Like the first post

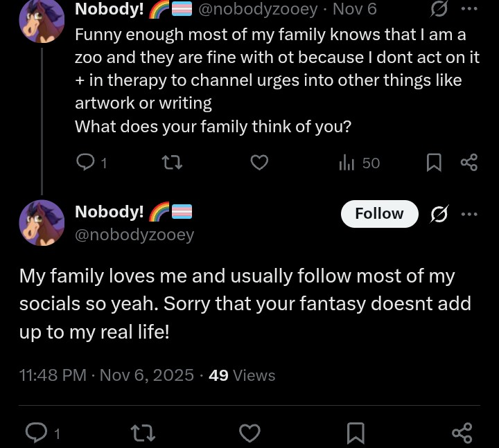click(x=259, y=163)
